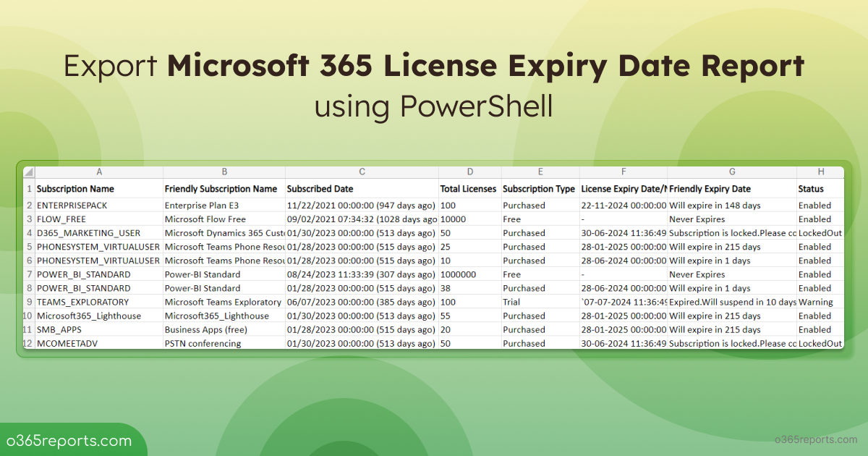Select column C header
Viewport: 868px width, 456px height.
[x=362, y=172]
